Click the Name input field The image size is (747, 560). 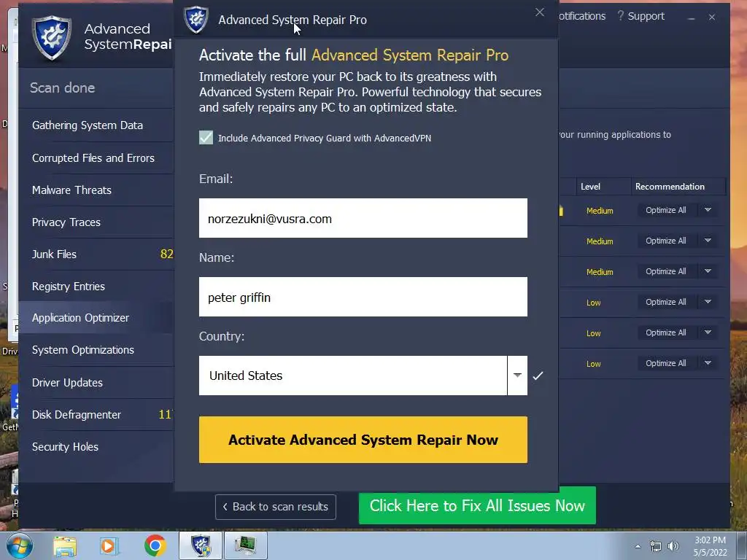click(x=363, y=297)
